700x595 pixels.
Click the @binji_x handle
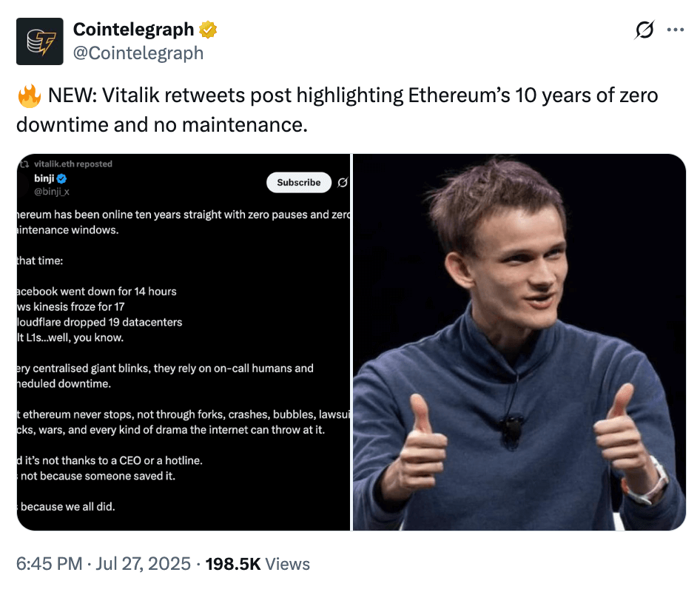[x=51, y=192]
